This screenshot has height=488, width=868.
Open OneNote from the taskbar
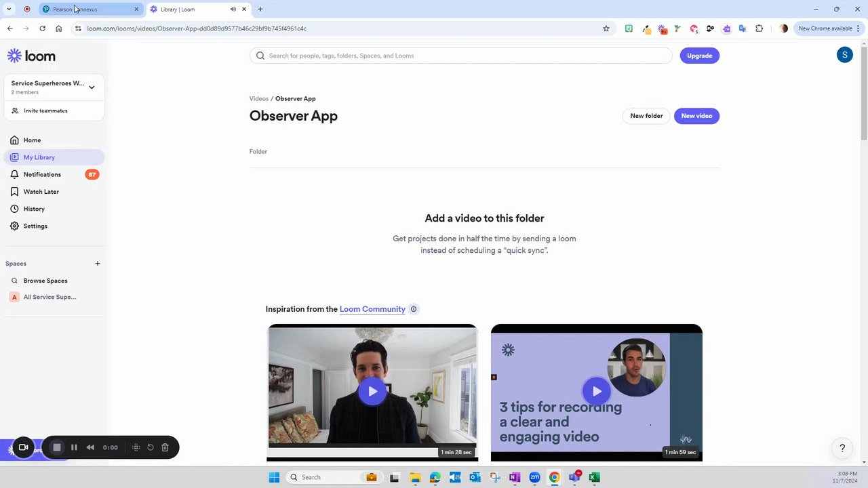(x=515, y=477)
